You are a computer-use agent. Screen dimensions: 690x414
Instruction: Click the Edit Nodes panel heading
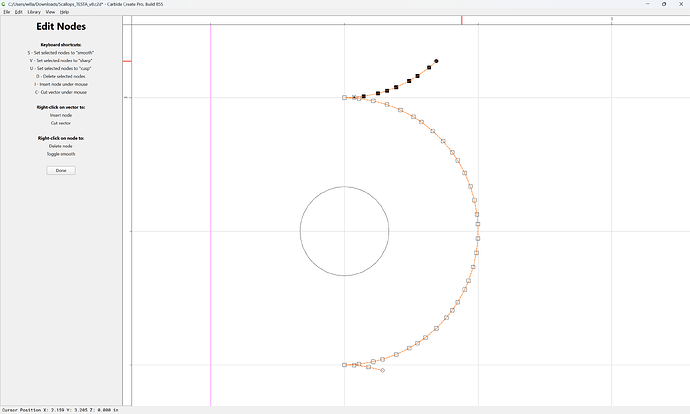(61, 26)
